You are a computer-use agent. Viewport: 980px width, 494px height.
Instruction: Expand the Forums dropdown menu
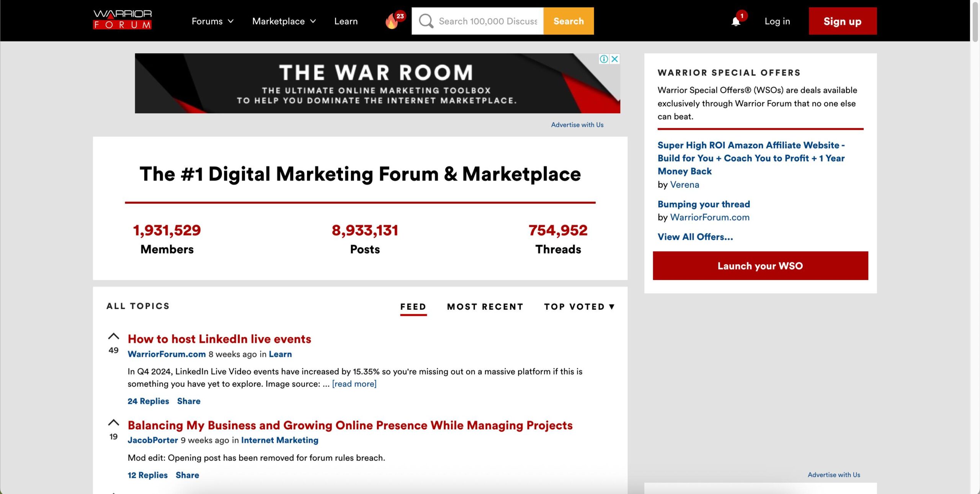212,21
